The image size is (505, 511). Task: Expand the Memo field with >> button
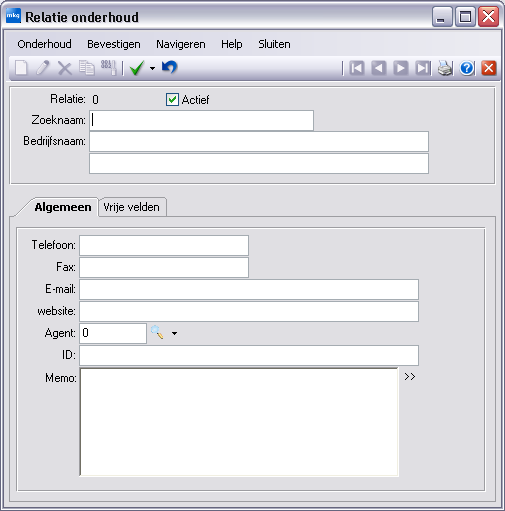click(410, 377)
